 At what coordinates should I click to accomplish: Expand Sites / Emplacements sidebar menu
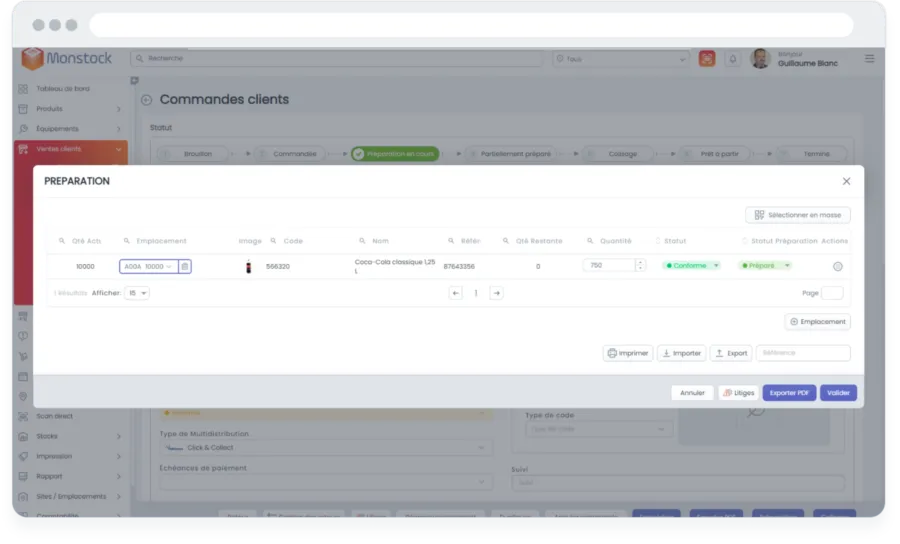click(x=70, y=497)
